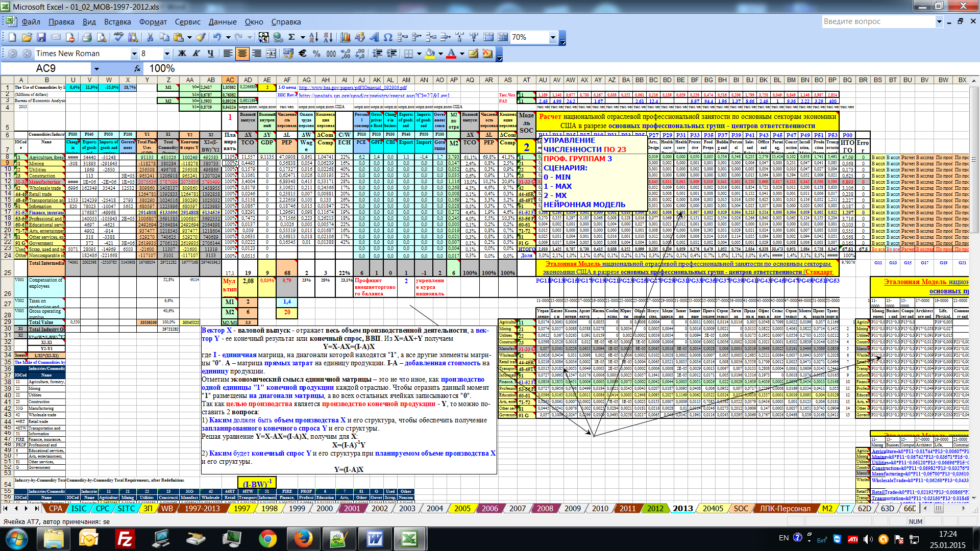Image resolution: width=980 pixels, height=551 pixels.
Task: Click the Print Preview icon
Action: point(102,37)
